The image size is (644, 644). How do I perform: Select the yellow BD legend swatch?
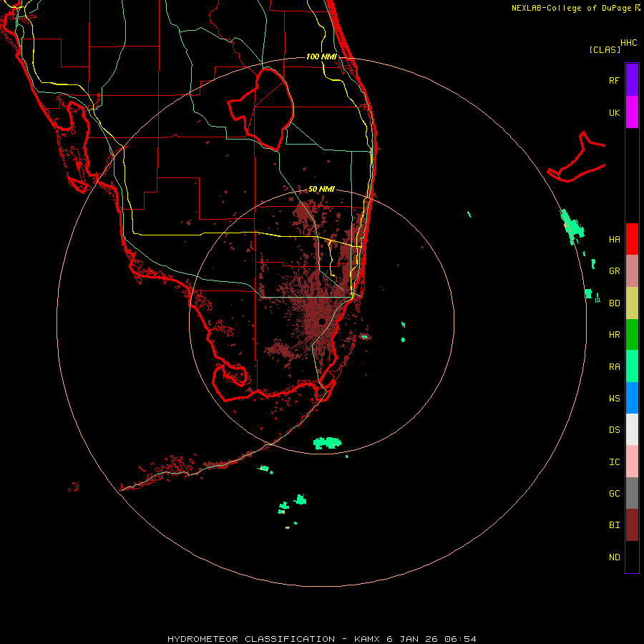pyautogui.click(x=632, y=303)
